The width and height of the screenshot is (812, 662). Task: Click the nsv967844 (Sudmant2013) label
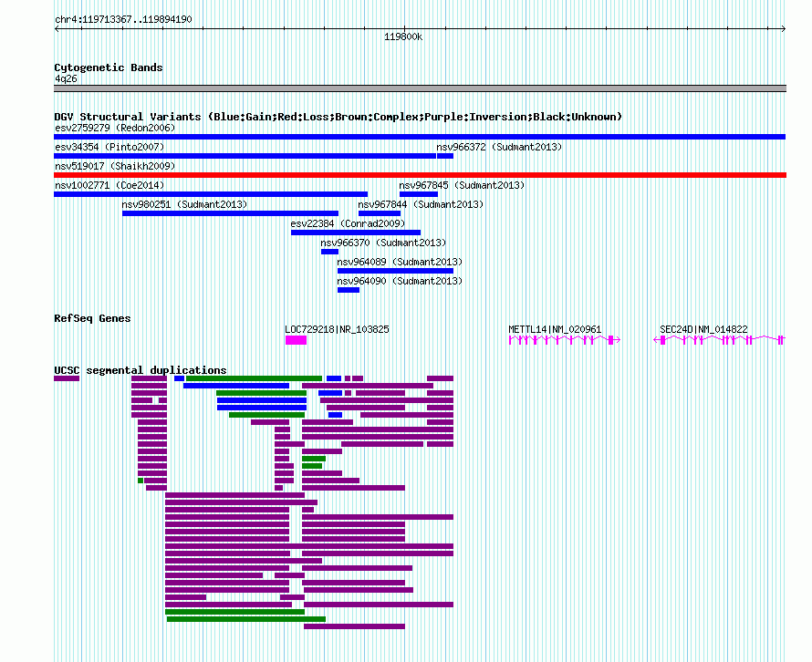coord(421,204)
